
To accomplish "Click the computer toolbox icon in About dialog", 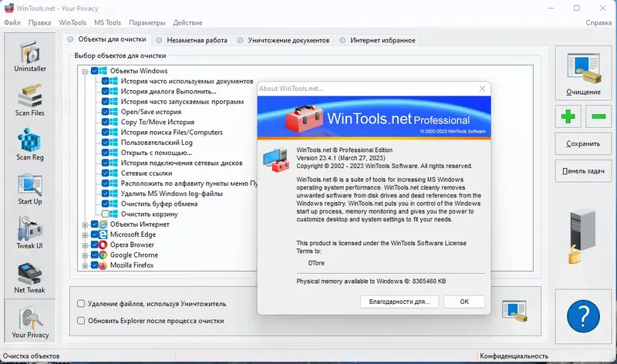I will 276,160.
